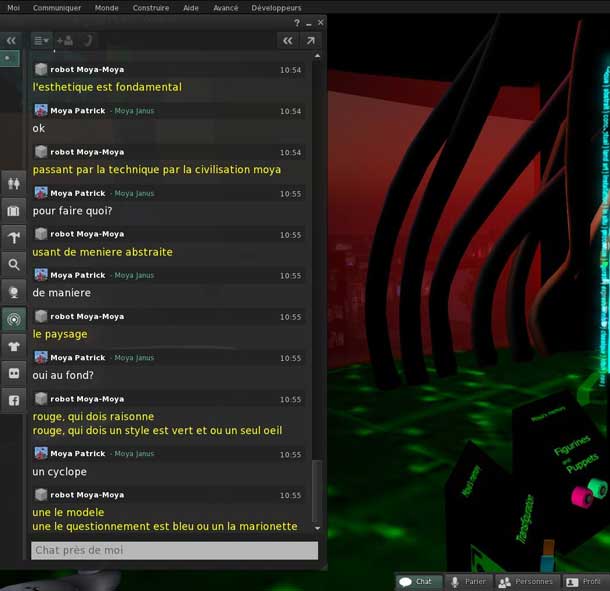Click the 'Chat près de moi' input field
610x591 pixels.
tap(174, 551)
